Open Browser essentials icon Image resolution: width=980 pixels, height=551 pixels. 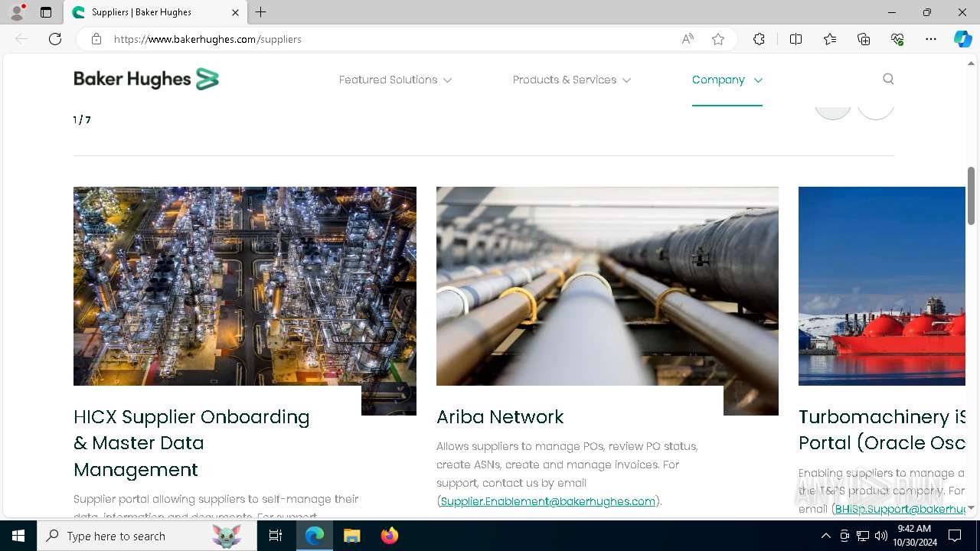click(x=897, y=39)
